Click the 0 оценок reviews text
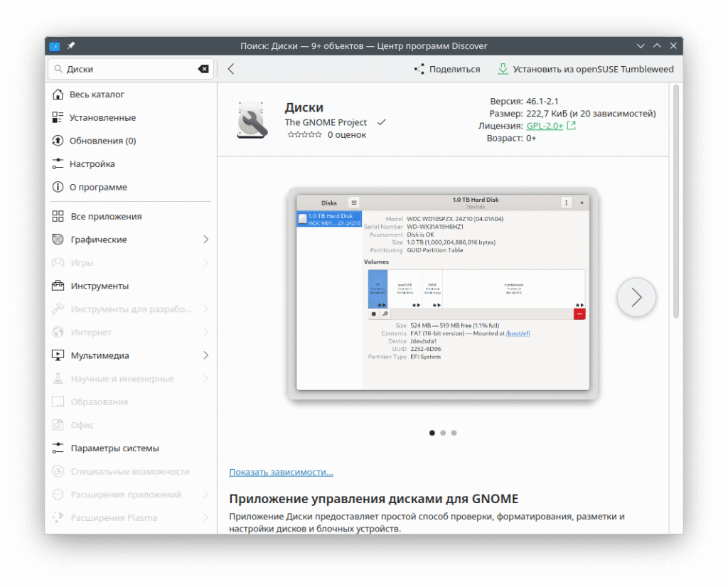The width and height of the screenshot is (728, 587). click(x=347, y=134)
